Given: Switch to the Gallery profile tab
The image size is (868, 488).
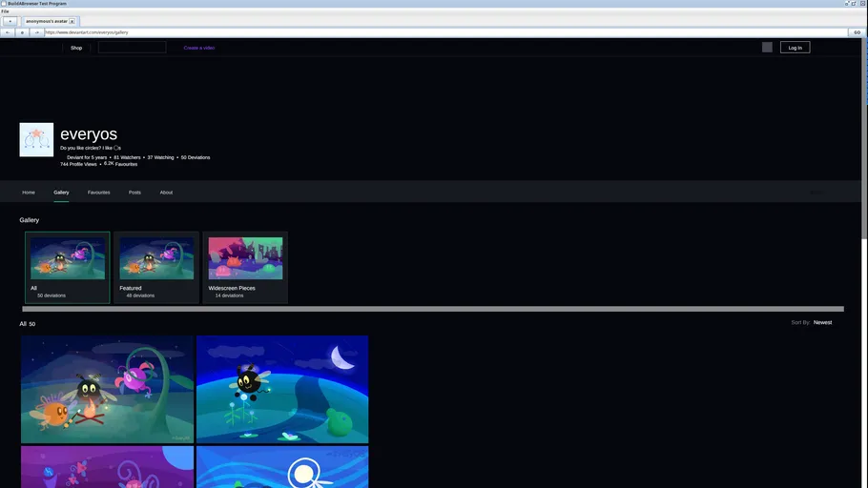Looking at the screenshot, I should pos(61,193).
